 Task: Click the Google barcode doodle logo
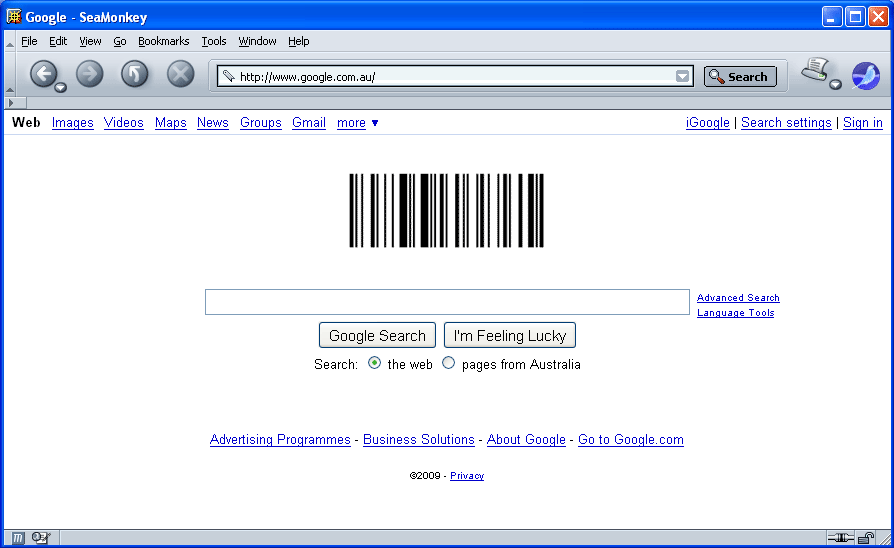point(446,210)
